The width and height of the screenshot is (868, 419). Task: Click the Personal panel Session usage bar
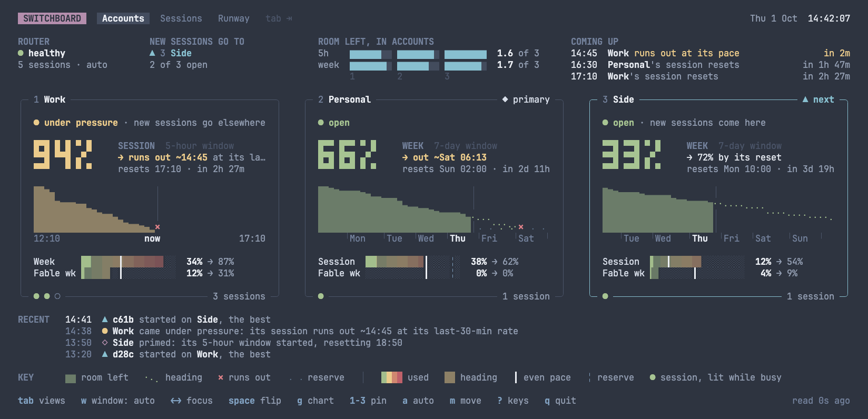[x=413, y=262]
